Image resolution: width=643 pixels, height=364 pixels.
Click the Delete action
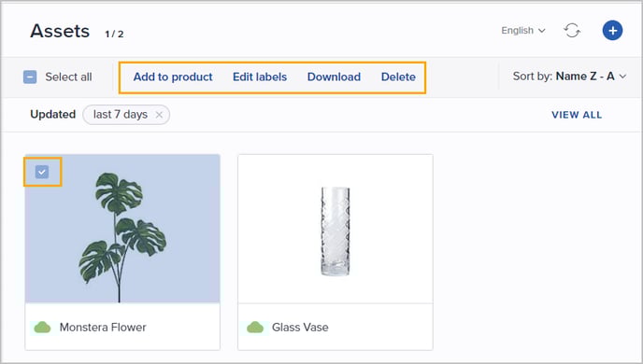398,77
